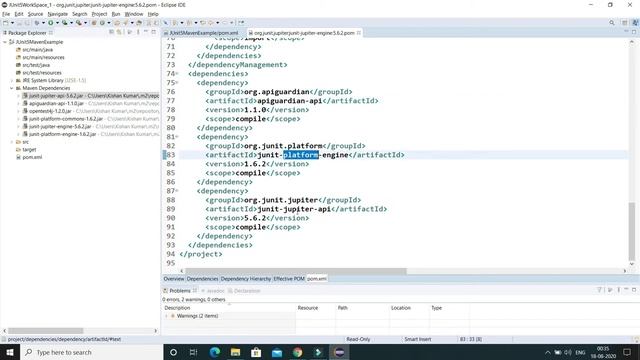This screenshot has height=360, width=640.
Task: Click the Open Perspective icon at top right
Action: 624,23
